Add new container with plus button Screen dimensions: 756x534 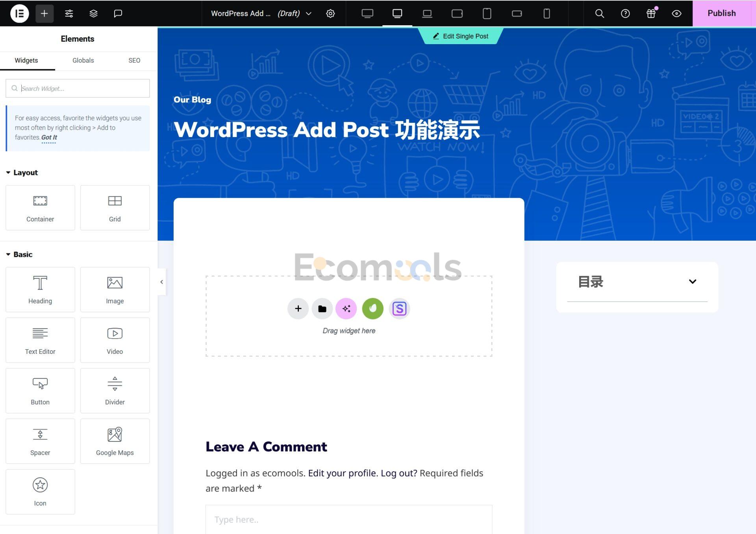[298, 309]
